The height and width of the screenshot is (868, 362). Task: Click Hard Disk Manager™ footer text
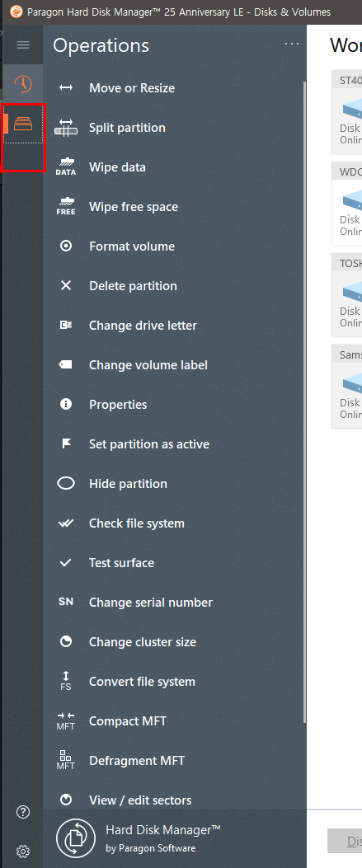163,830
